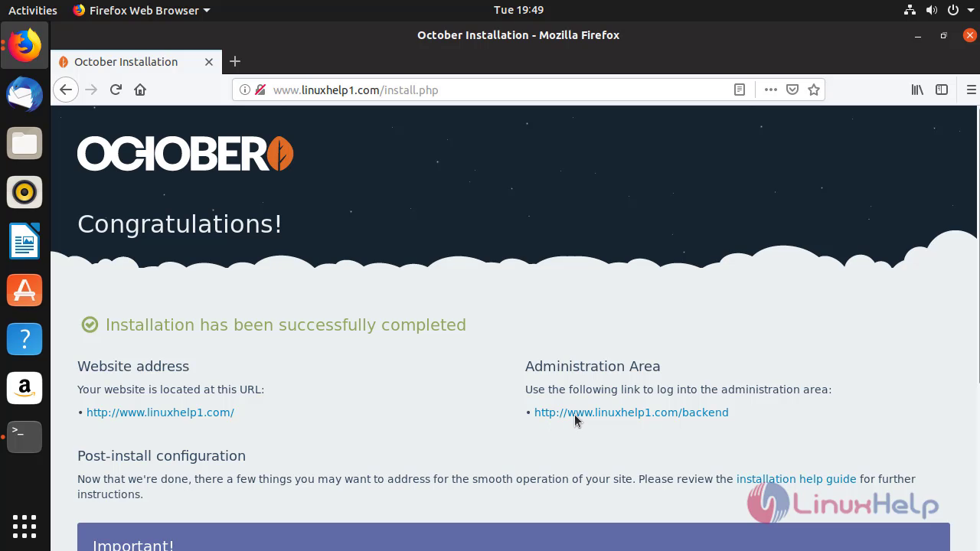
Task: Expand the Firefox Web Browser app menu
Action: coord(141,10)
